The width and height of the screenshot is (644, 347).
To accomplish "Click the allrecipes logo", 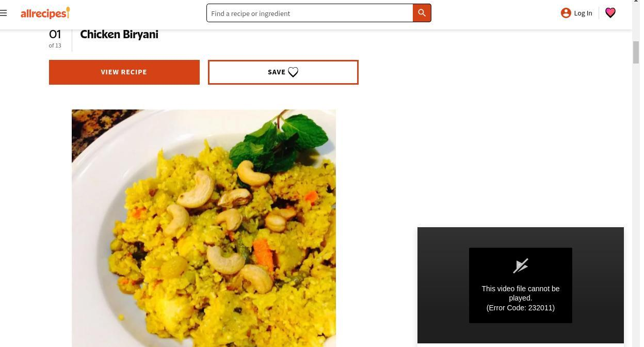I will pyautogui.click(x=45, y=13).
